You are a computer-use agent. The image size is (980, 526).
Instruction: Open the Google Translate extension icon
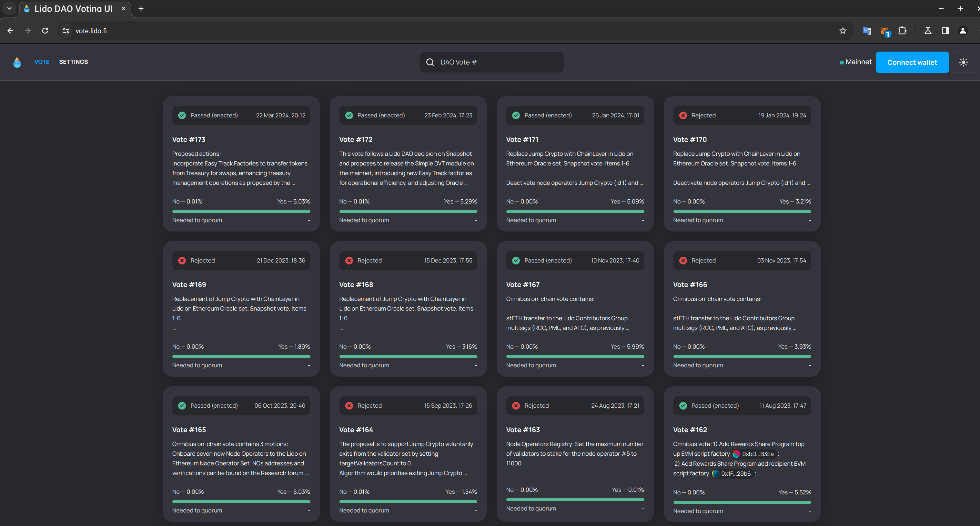(867, 31)
